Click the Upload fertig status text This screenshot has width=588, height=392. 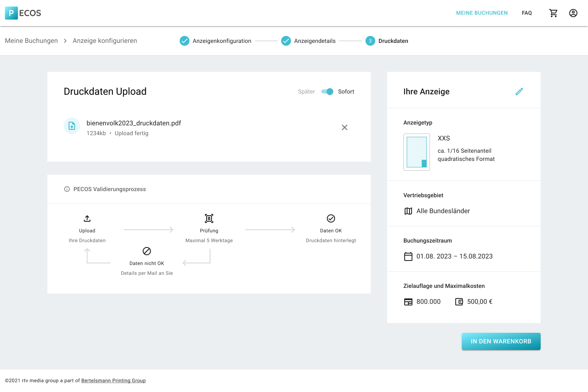(131, 134)
